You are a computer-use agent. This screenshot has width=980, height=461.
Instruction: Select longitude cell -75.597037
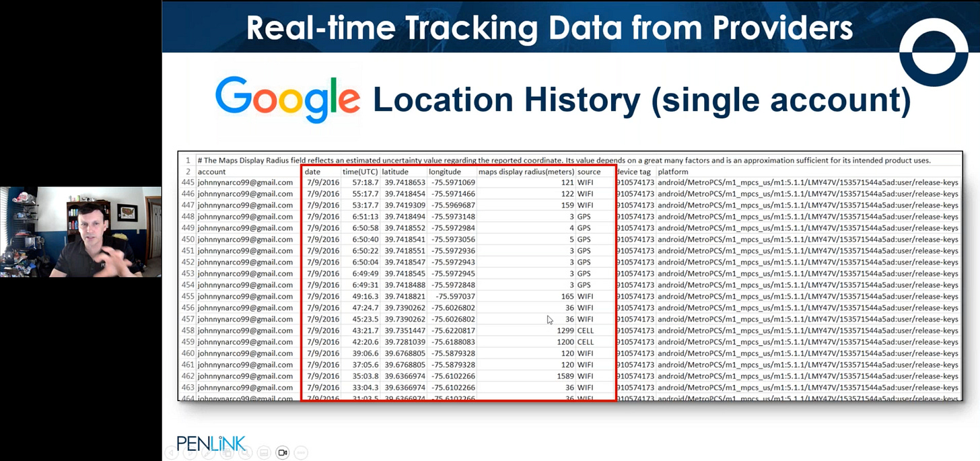coord(455,296)
